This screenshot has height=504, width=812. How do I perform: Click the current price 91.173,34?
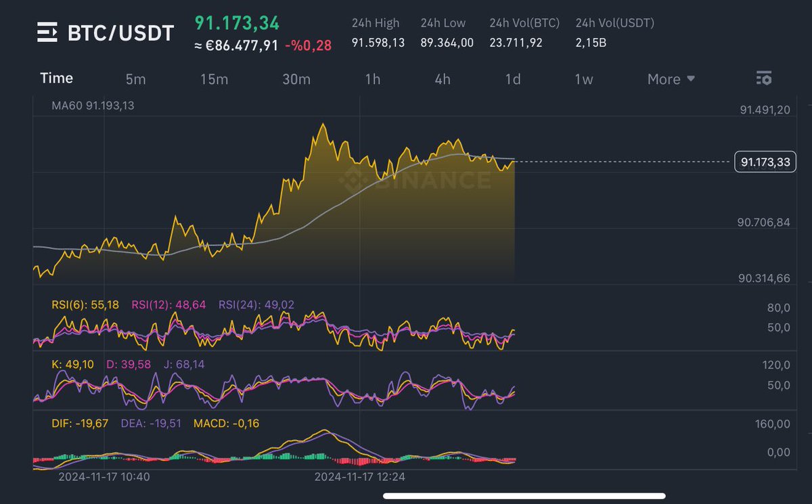(x=237, y=23)
